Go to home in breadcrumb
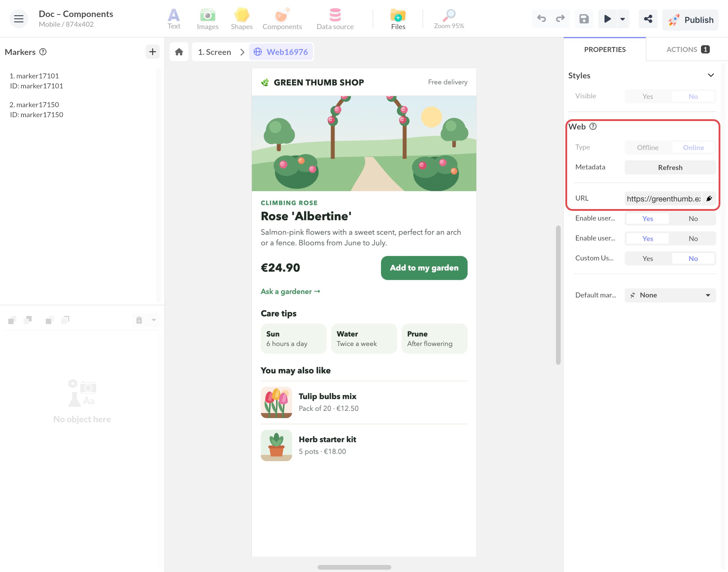The image size is (728, 572). (179, 52)
